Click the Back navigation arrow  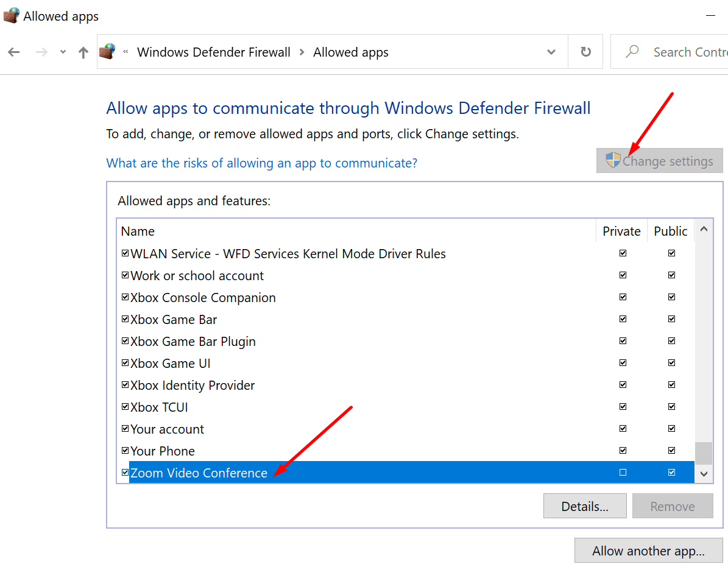pyautogui.click(x=14, y=52)
